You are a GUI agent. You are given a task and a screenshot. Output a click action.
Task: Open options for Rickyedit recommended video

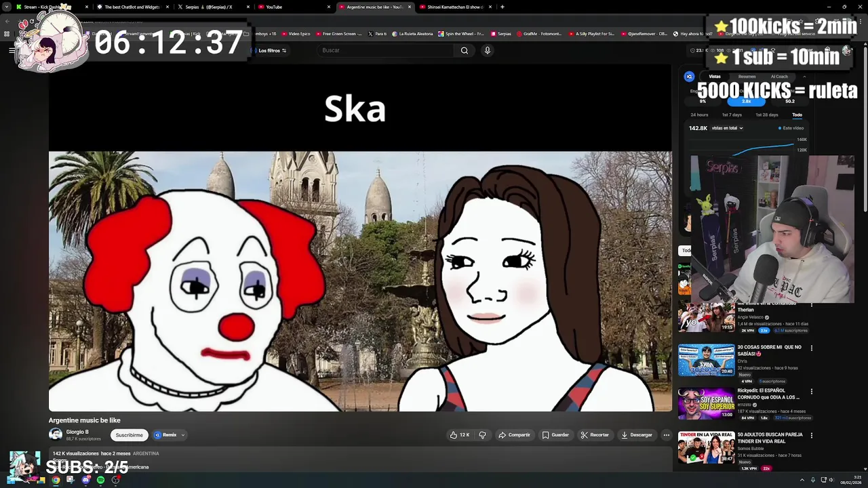[x=811, y=392]
